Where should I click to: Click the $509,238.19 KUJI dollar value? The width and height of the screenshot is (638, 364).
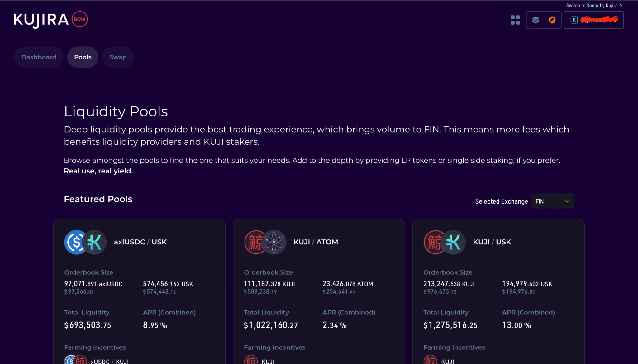click(x=260, y=292)
